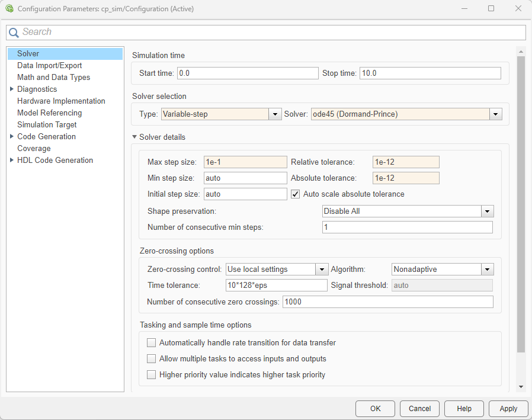Viewport: 532px width, 420px height.
Task: Enable automatic rate transition handling checkbox
Action: pos(152,342)
